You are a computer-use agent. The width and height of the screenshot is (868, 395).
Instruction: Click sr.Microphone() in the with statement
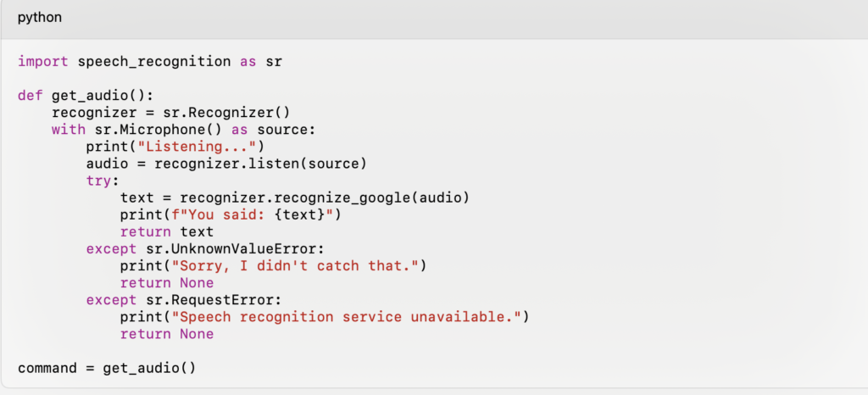[159, 130]
